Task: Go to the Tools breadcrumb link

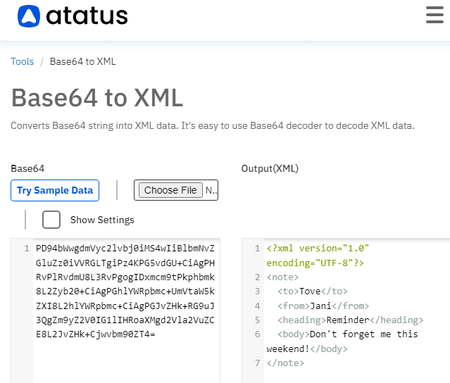Action: point(22,62)
